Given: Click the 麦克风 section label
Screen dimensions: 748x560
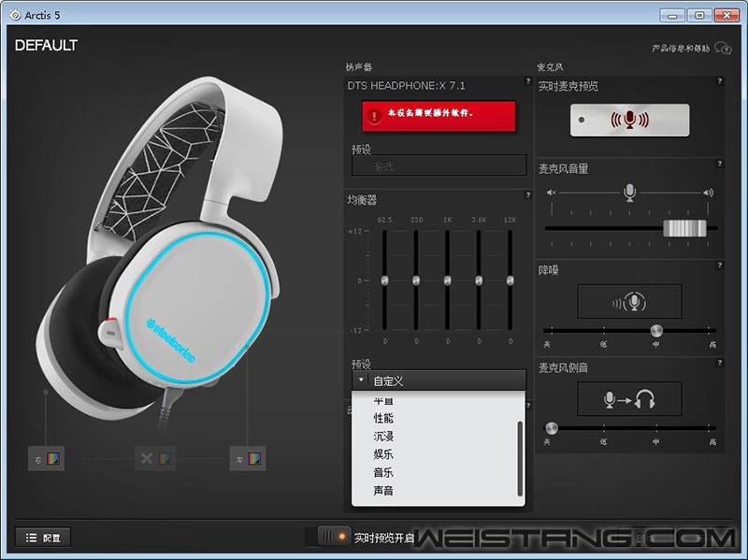Looking at the screenshot, I should (550, 67).
